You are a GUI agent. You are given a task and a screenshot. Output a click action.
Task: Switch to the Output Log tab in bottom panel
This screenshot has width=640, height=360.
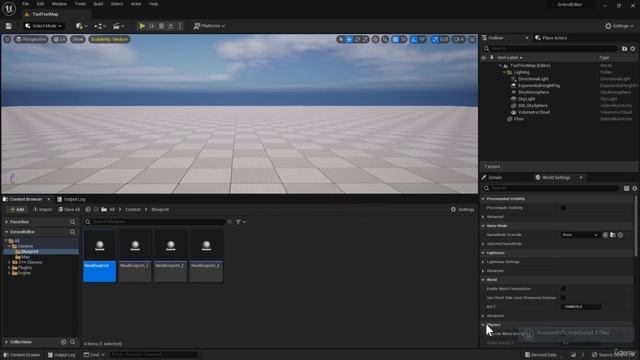tap(71, 200)
